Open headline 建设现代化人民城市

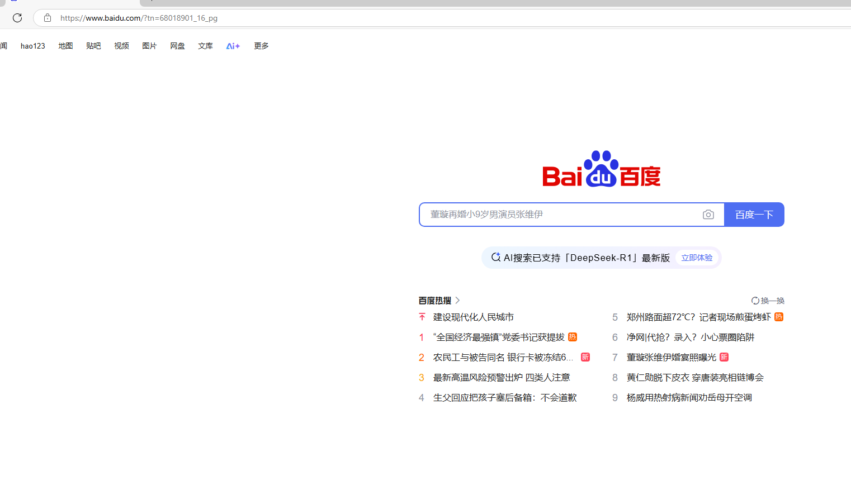(473, 317)
